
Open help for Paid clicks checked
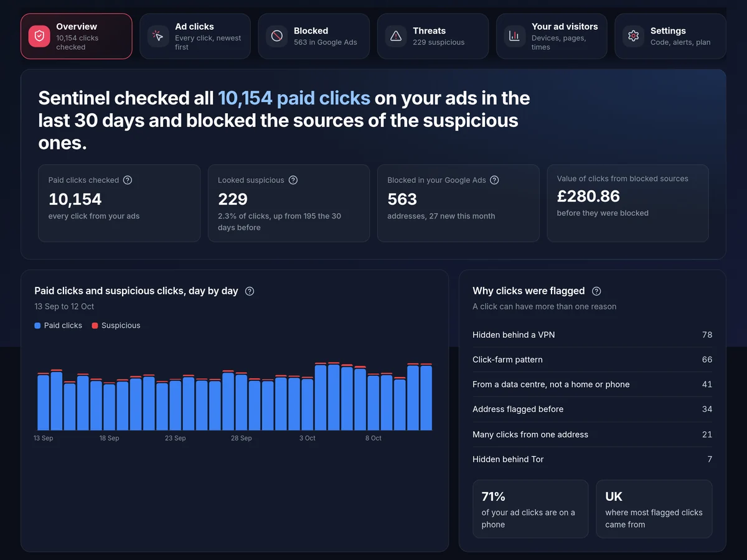tap(128, 180)
